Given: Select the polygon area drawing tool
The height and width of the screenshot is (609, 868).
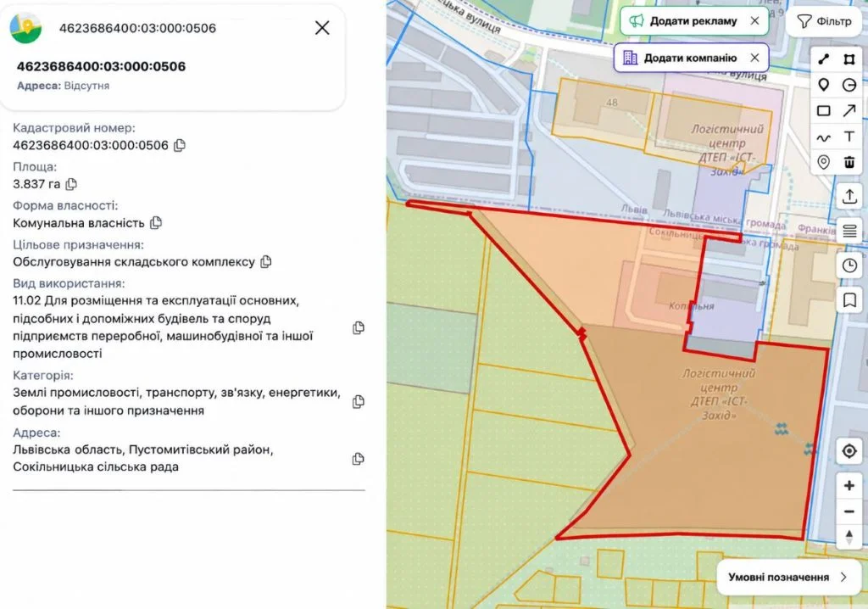Looking at the screenshot, I should pyautogui.click(x=849, y=59).
